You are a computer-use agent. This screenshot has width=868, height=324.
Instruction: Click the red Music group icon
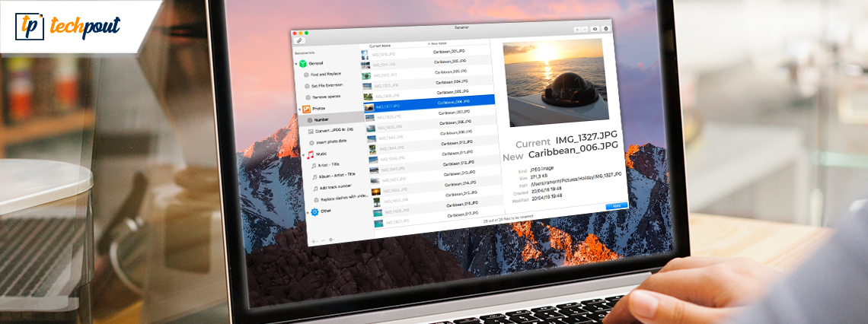pos(310,154)
